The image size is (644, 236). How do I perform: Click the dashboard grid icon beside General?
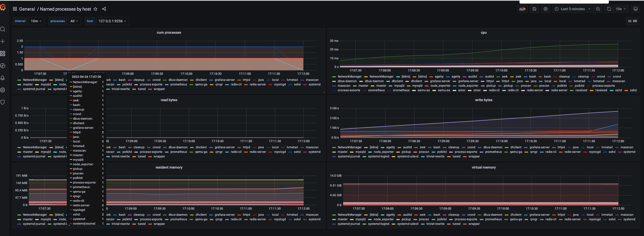pyautogui.click(x=15, y=9)
